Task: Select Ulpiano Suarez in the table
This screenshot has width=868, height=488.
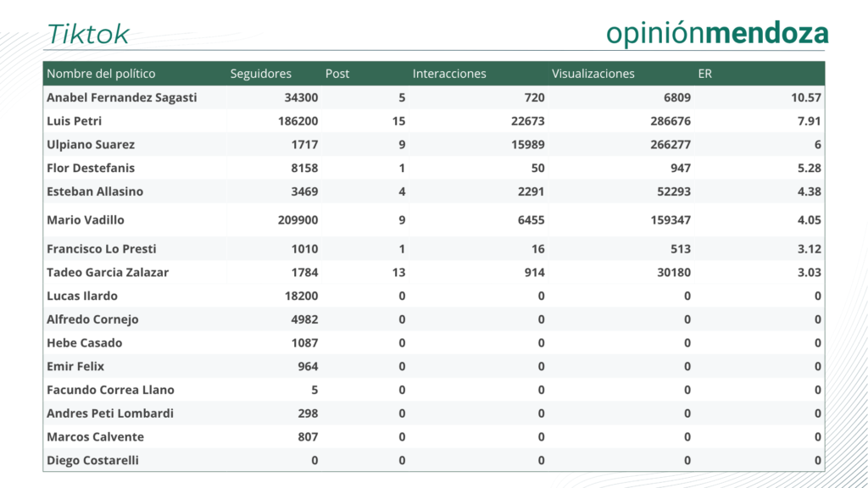Action: (91, 145)
